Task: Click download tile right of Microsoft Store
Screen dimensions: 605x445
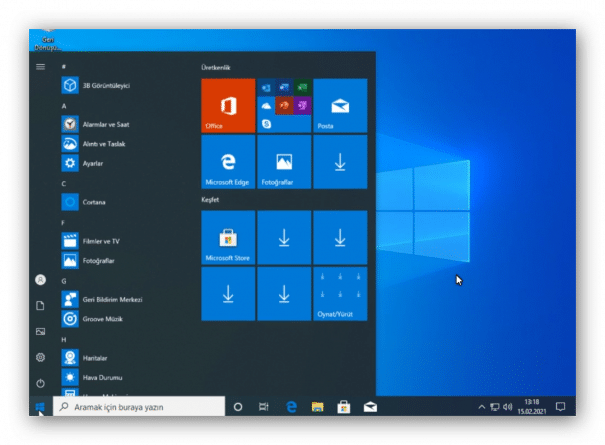Action: tap(284, 237)
